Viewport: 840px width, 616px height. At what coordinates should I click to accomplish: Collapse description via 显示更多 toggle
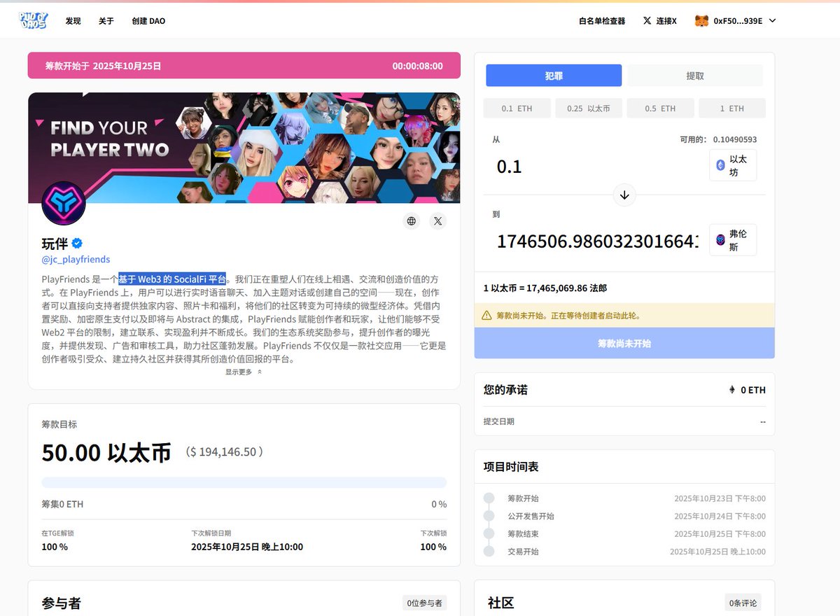point(243,372)
